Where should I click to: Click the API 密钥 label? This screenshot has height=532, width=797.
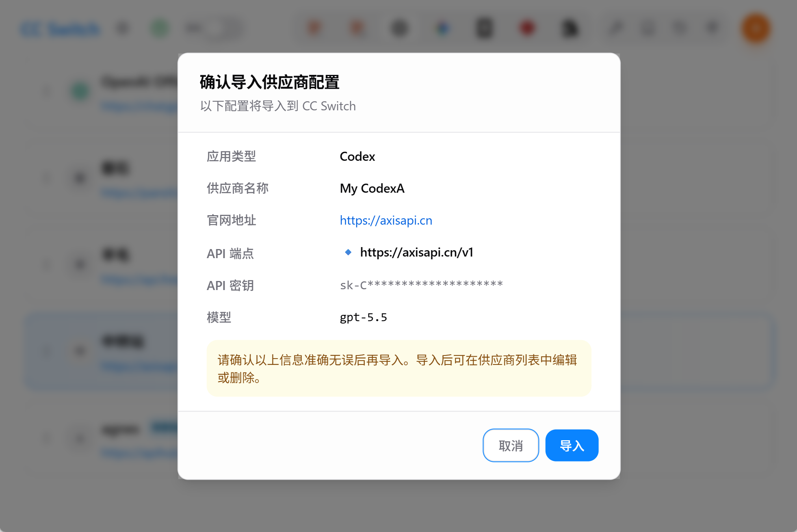click(230, 285)
